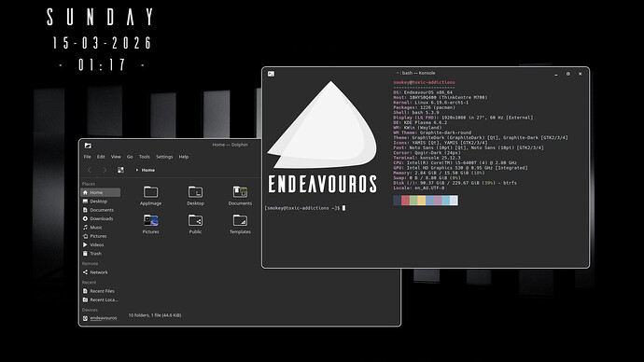This screenshot has width=644, height=362.
Task: Select the Documents folder icon in file view
Action: [x=240, y=192]
